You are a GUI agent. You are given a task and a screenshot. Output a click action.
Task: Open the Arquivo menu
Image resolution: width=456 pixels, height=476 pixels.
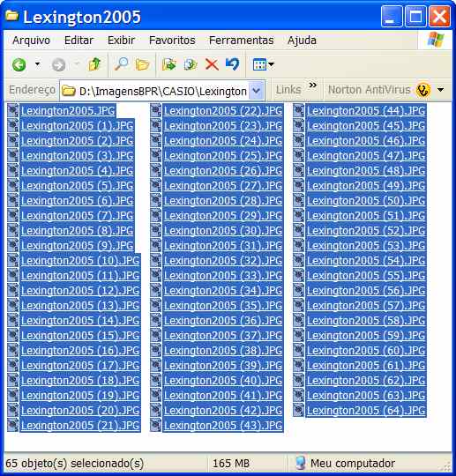point(31,41)
